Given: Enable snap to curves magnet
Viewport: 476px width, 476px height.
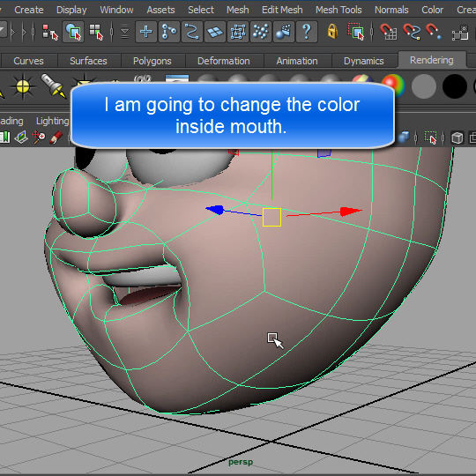Looking at the screenshot, I should 412,32.
